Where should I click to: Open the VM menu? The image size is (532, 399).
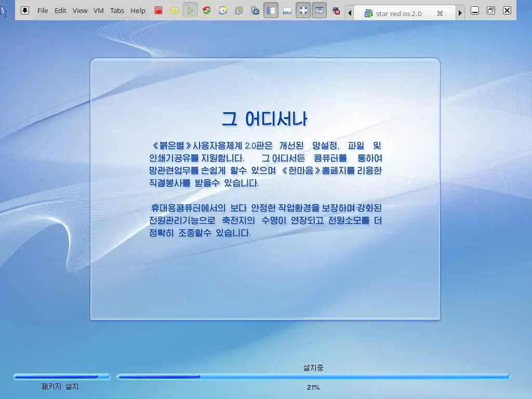click(98, 10)
